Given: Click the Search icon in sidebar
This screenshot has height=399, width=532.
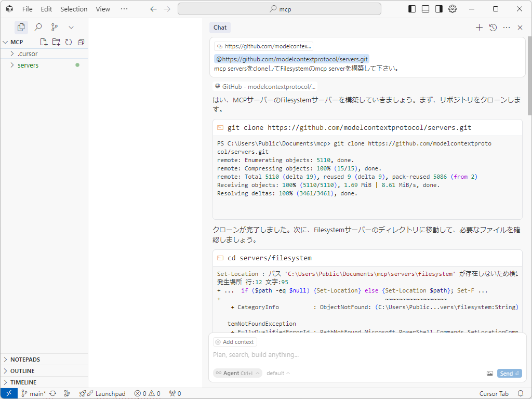Looking at the screenshot, I should click(x=38, y=28).
